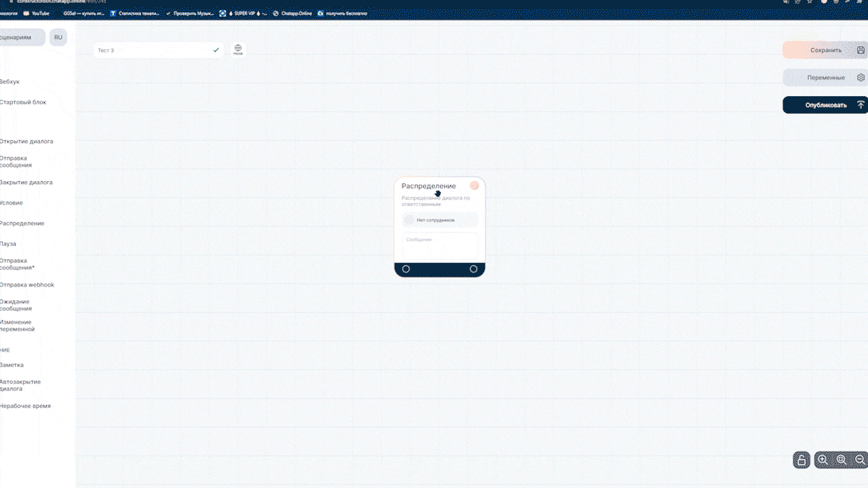
Task: Click the 'Опубликовать' button
Action: (825, 105)
